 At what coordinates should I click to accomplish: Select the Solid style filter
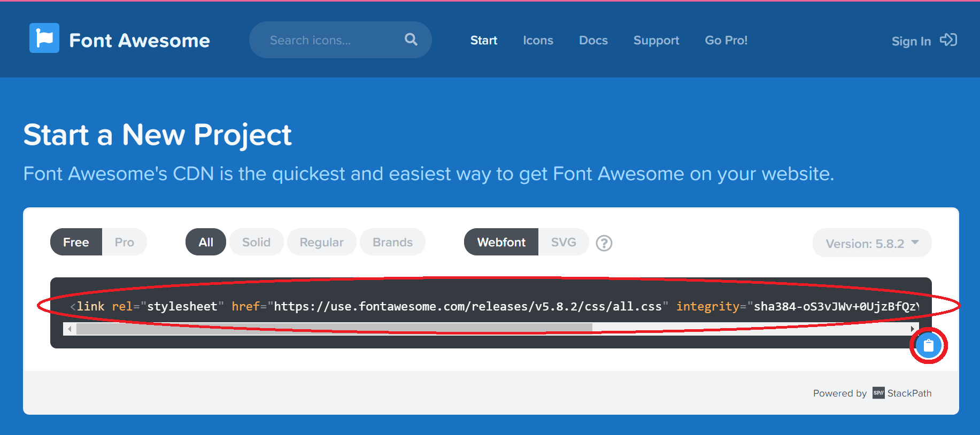click(257, 242)
